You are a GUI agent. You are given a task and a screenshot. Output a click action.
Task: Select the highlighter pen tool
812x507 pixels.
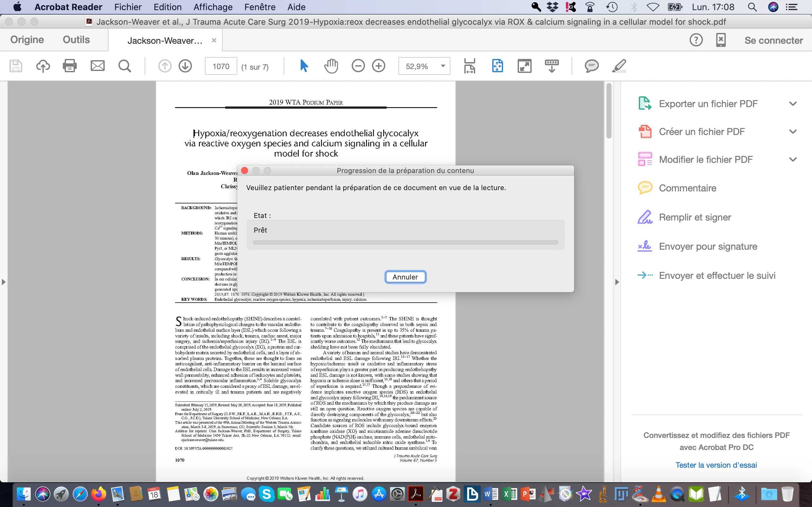[x=619, y=66]
